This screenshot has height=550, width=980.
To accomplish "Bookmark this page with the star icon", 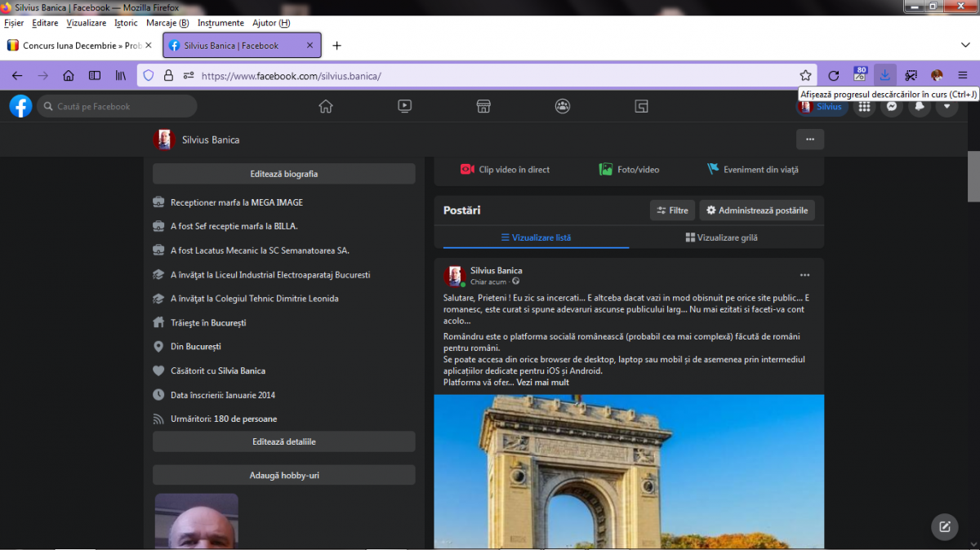I will point(805,76).
